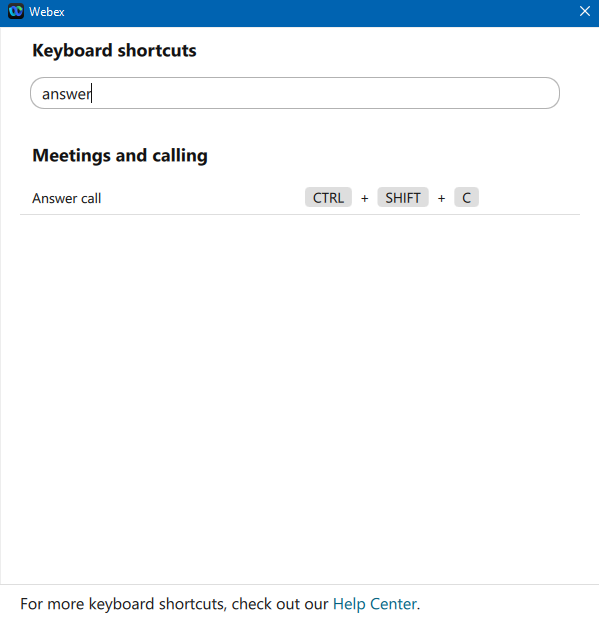Click the plus sign between CTRL and SHIFT

(x=364, y=198)
